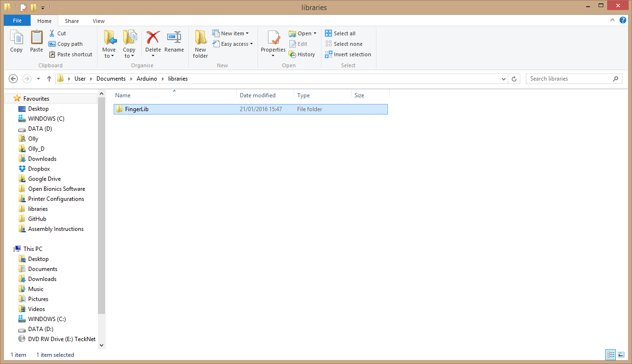Open Google Drive in Favourites
This screenshot has height=364, width=632.
point(44,179)
